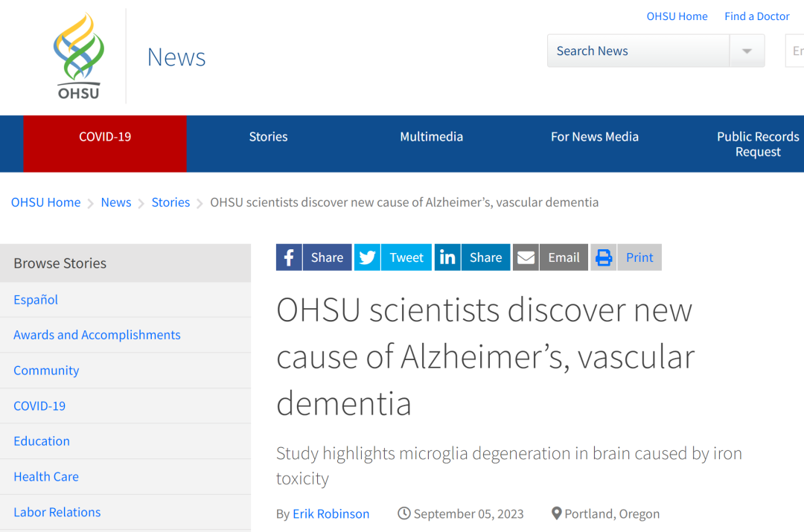Click the Stories breadcrumb link
This screenshot has width=804, height=532.
click(x=170, y=202)
